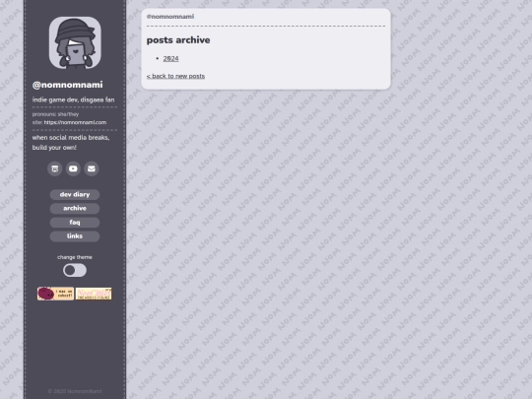Click the 'change theme' label text
532x399 pixels.
pos(75,257)
